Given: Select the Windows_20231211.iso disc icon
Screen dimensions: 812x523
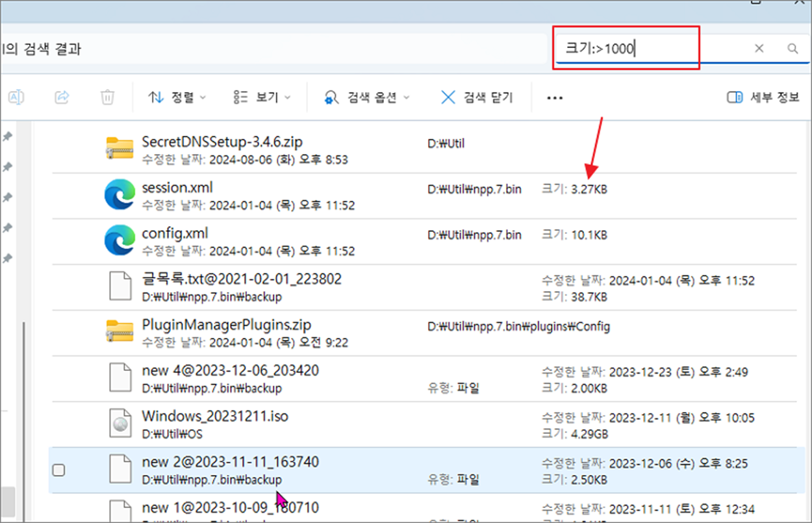Looking at the screenshot, I should point(120,423).
